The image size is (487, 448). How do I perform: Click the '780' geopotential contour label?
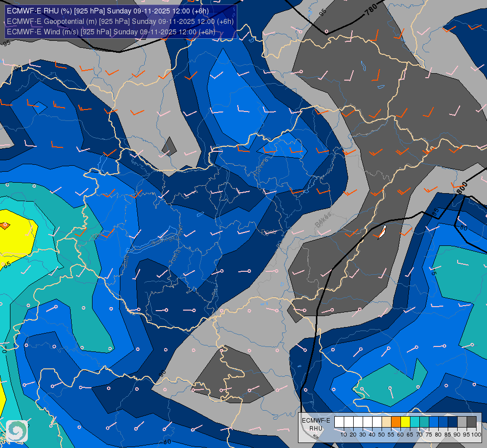tap(371, 9)
